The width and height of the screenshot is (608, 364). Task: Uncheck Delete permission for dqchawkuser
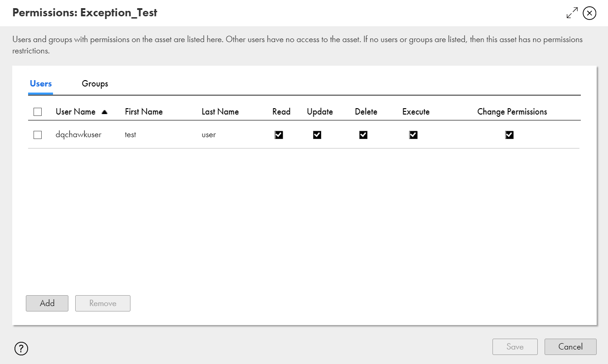[363, 134]
